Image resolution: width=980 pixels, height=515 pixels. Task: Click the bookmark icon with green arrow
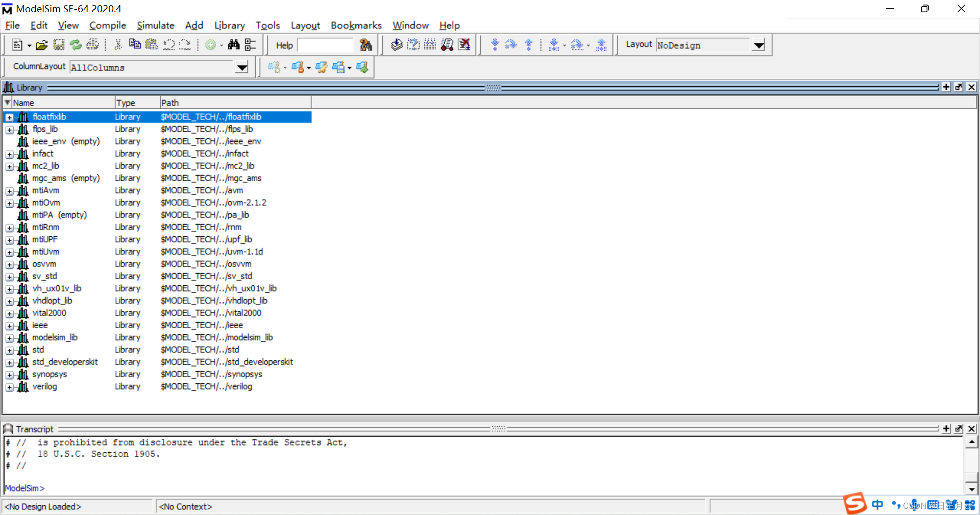(362, 67)
